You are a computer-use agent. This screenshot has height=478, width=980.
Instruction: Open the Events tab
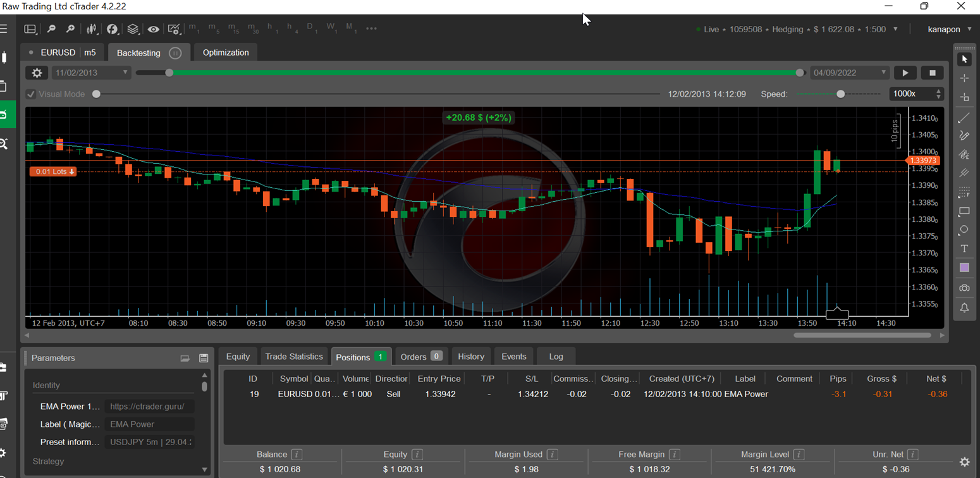pyautogui.click(x=513, y=357)
